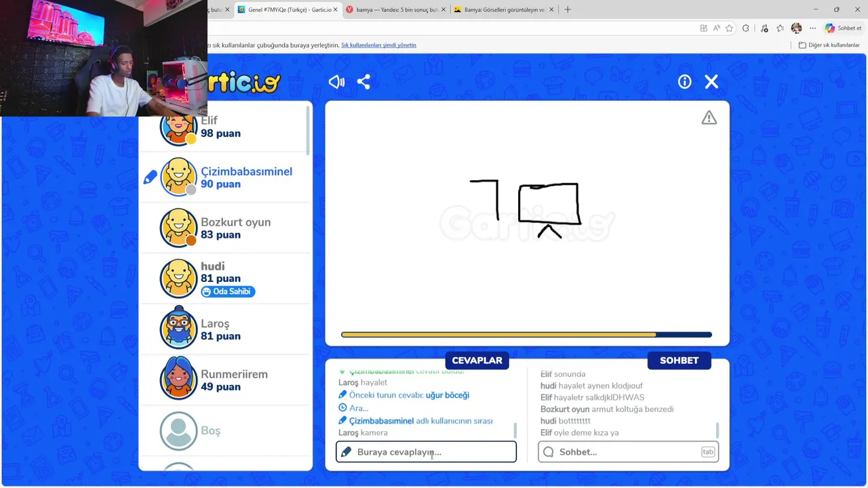Click the 'Laroş hayalet' answer line
Image resolution: width=868 pixels, height=488 pixels.
363,382
